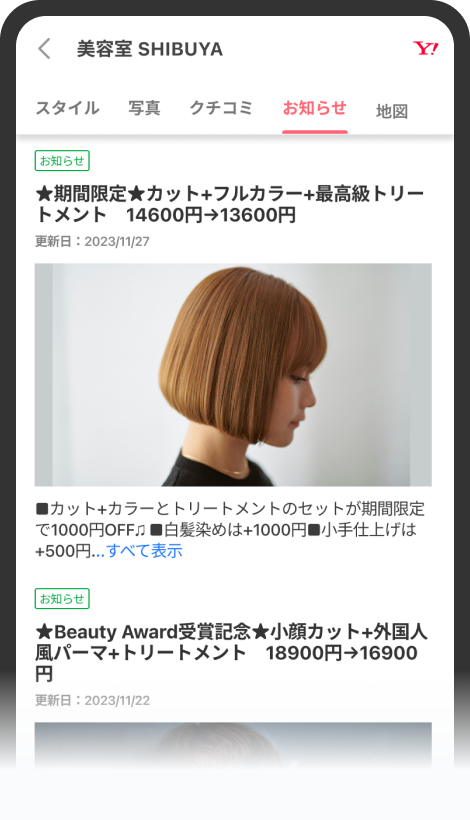Select the お知らせ tab
The height and width of the screenshot is (820, 470).
coord(315,108)
